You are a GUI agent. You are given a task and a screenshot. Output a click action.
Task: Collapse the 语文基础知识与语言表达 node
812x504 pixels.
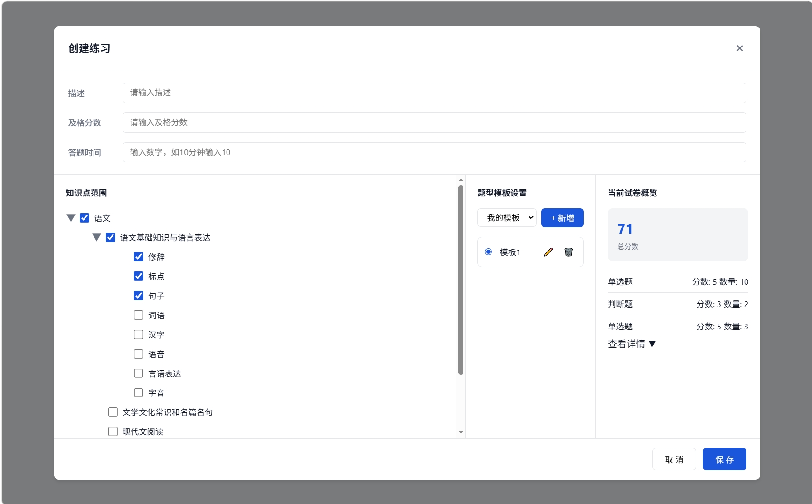pos(97,237)
